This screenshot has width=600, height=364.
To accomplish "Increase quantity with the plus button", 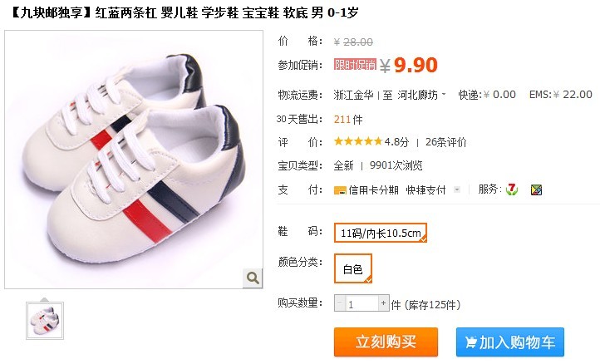I will [x=383, y=303].
